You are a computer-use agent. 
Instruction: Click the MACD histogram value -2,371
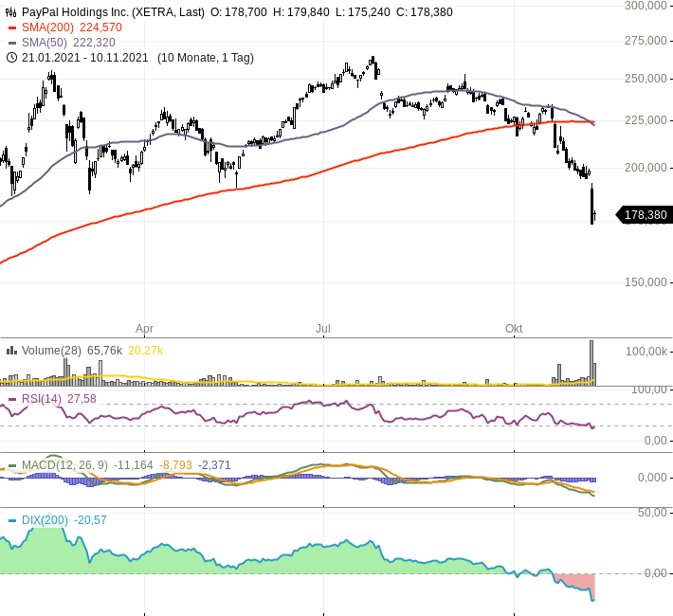point(214,465)
